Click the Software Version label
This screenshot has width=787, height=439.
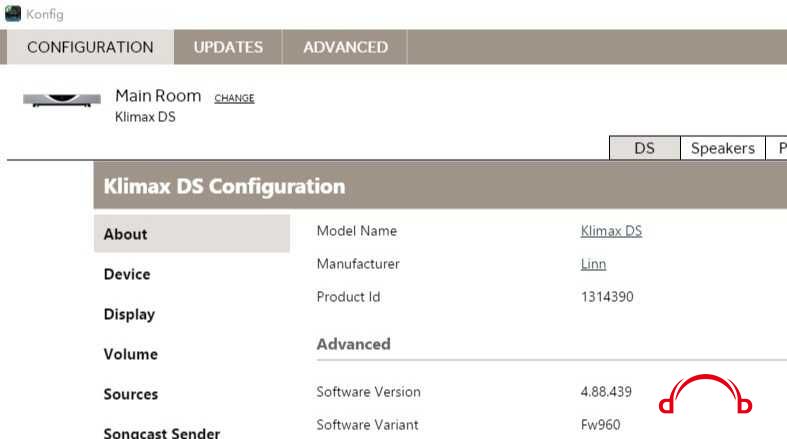(x=369, y=392)
